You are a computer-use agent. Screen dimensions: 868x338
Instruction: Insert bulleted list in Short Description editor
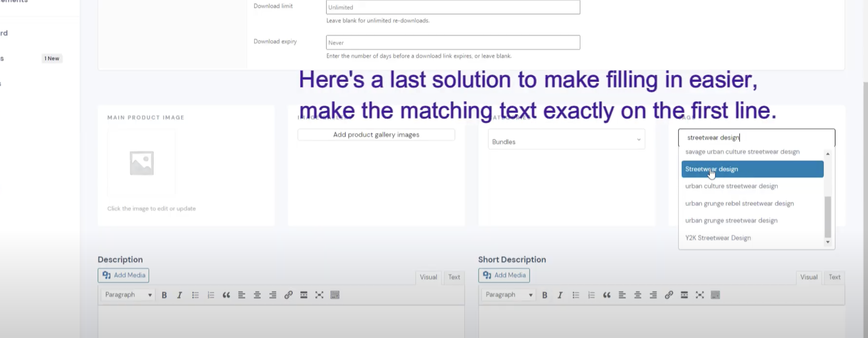tap(576, 295)
